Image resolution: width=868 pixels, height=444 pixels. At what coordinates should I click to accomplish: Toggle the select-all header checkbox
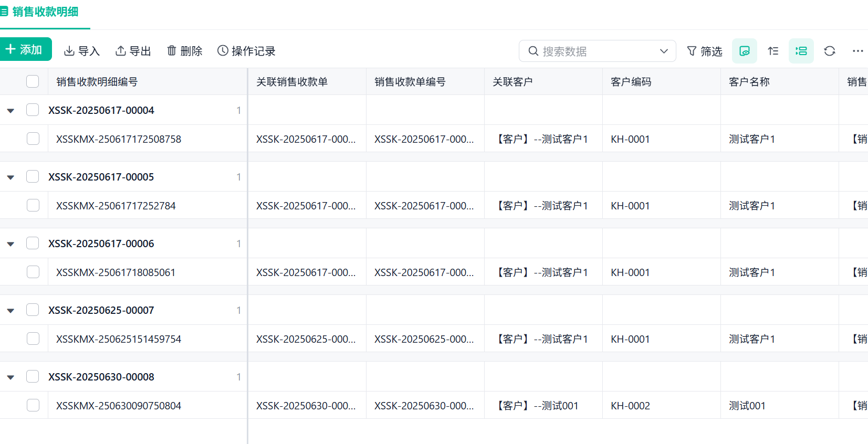pos(33,81)
